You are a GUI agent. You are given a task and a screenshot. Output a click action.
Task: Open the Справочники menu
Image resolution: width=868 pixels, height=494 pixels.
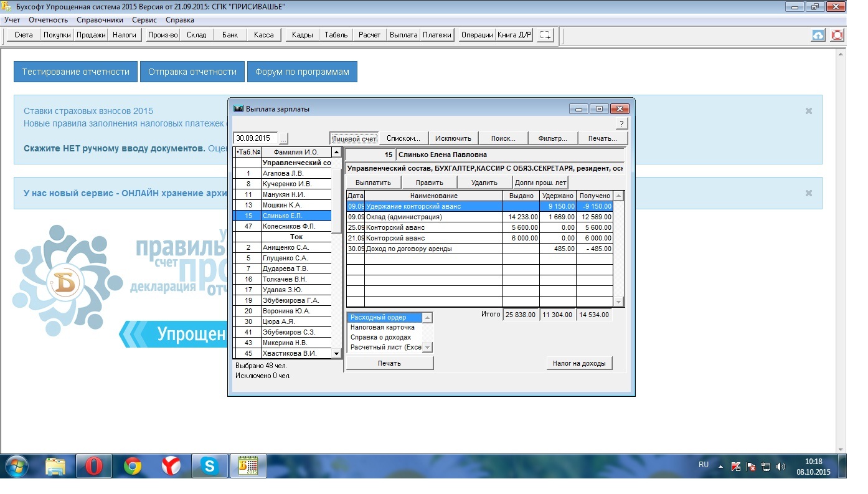coord(100,20)
